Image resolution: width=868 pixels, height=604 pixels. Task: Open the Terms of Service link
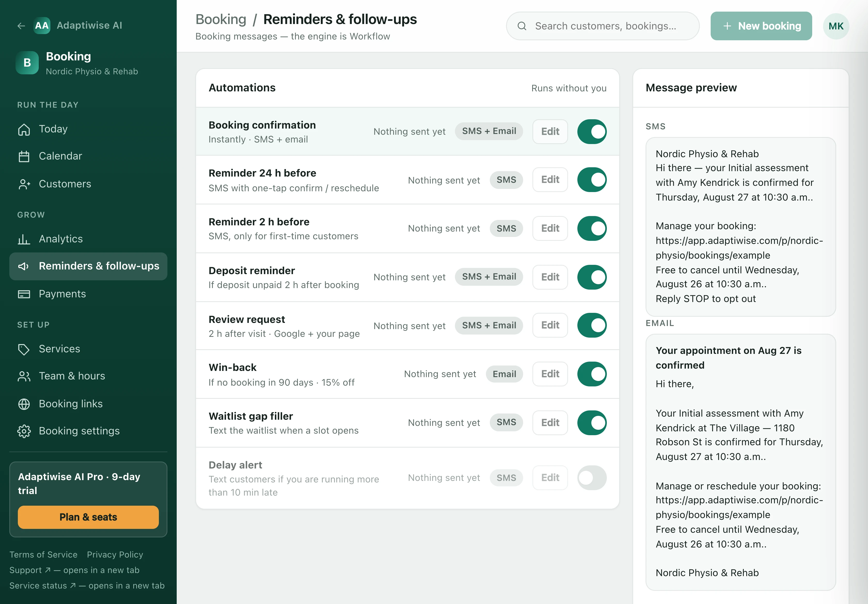(x=43, y=554)
